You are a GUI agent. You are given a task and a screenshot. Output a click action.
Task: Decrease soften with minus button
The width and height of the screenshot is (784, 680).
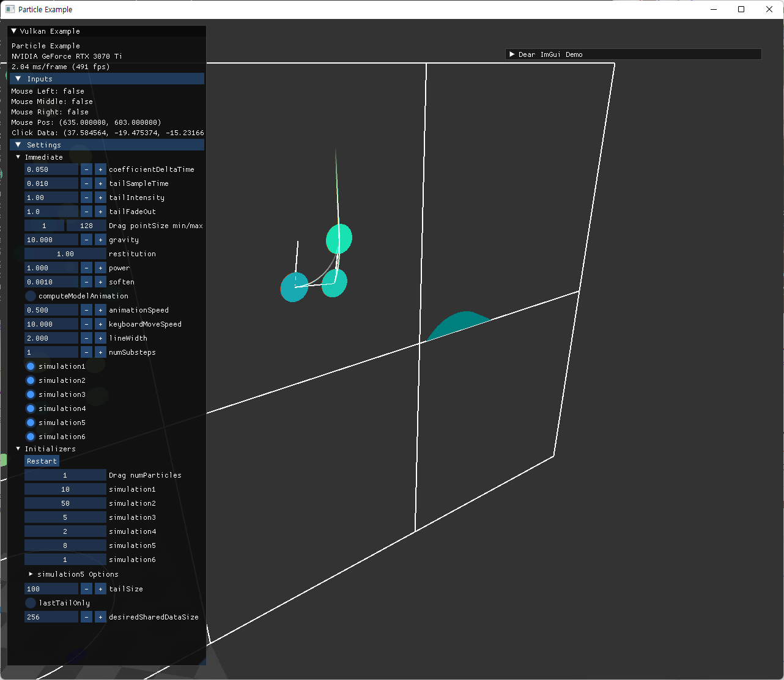pos(86,282)
